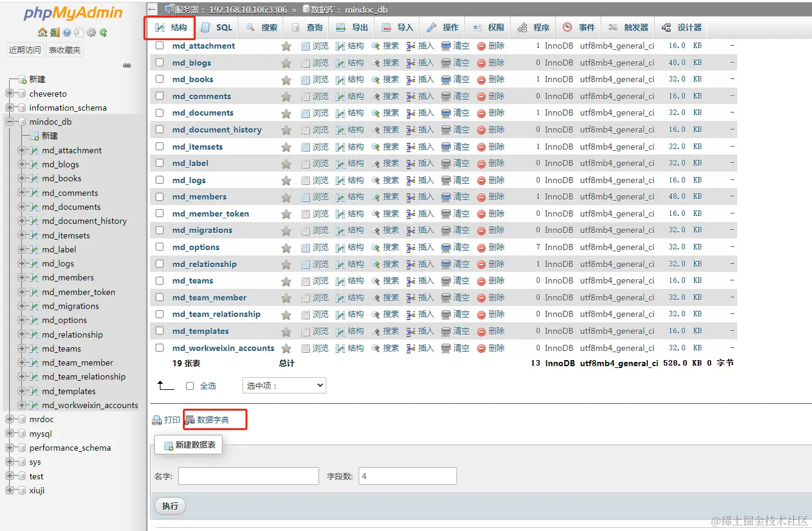812x531 pixels.
Task: Click the Insert icon for md_itemsets
Action: pyautogui.click(x=411, y=147)
